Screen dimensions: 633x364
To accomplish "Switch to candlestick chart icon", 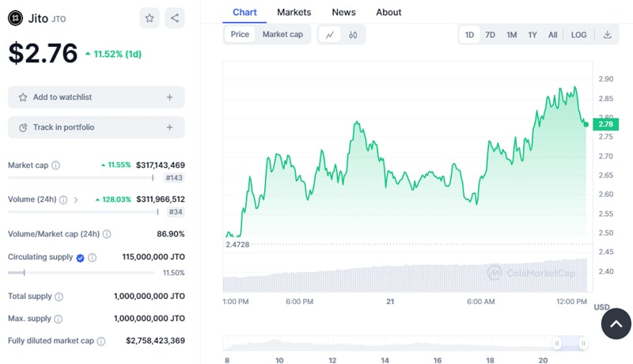I will tap(353, 35).
